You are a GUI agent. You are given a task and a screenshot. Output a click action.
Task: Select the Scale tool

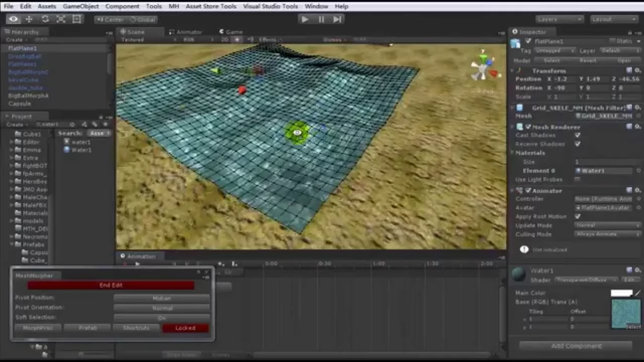coord(61,19)
